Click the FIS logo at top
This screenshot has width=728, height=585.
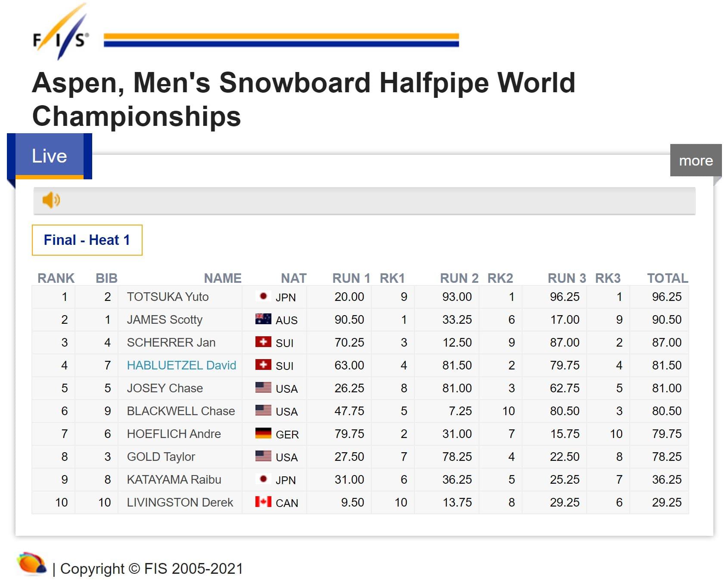61,31
